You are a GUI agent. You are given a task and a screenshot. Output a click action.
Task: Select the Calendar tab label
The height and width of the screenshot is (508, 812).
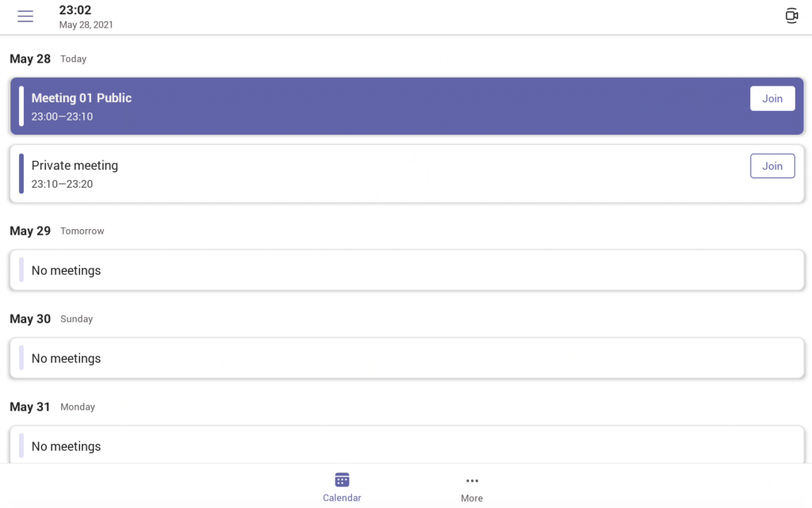coord(342,498)
